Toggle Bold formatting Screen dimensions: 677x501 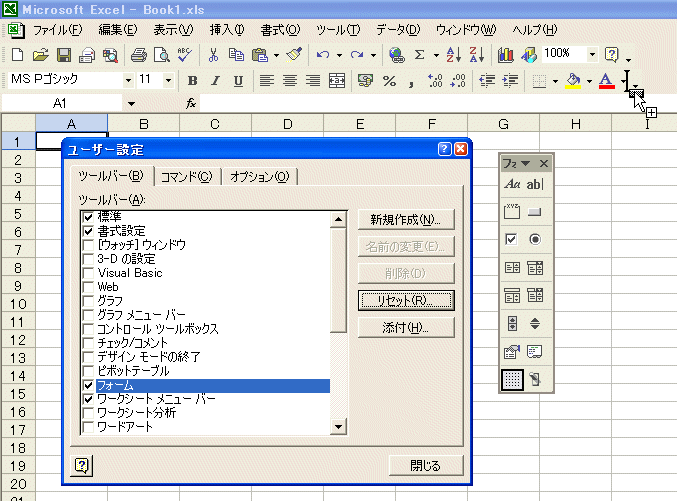tap(193, 81)
